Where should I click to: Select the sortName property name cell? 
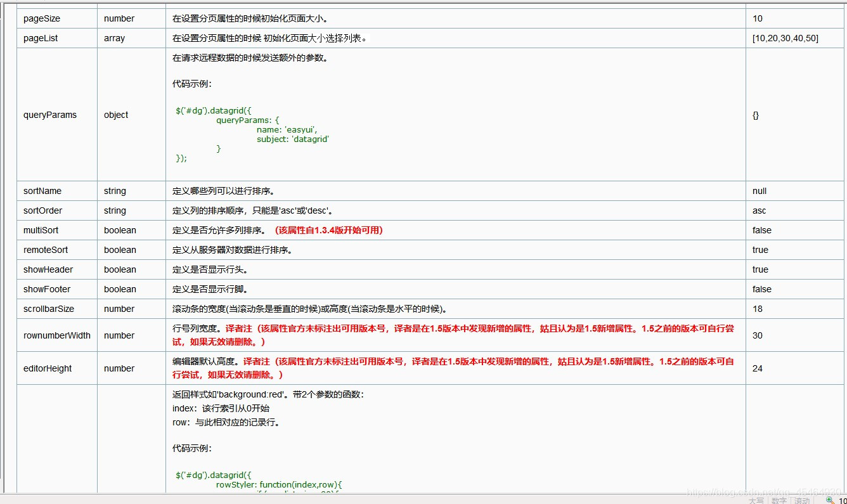(57, 191)
